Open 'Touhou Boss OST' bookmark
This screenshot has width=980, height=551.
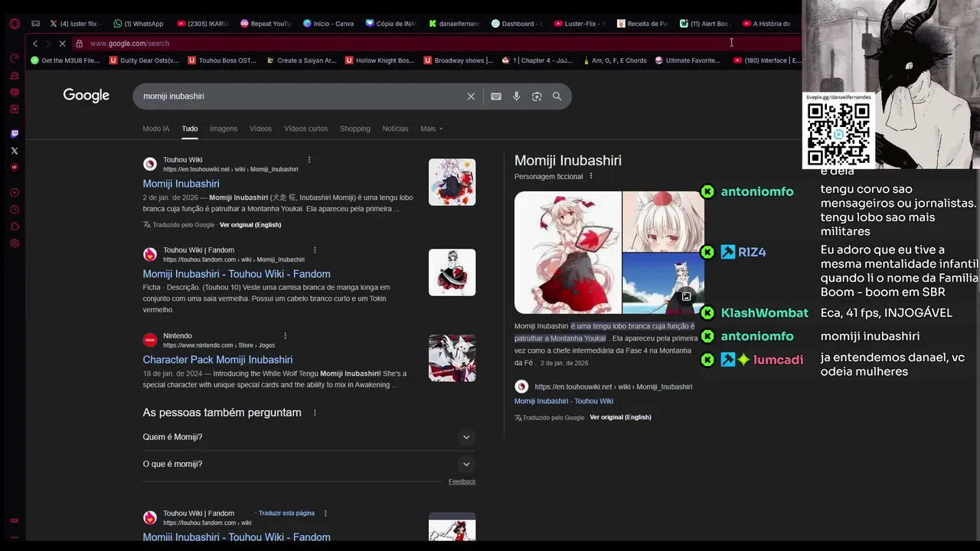222,60
